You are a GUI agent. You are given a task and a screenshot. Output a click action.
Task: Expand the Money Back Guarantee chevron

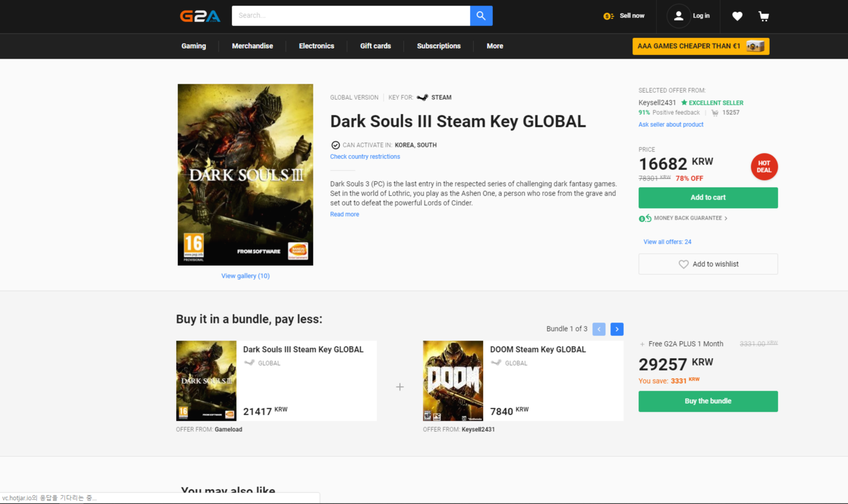726,218
